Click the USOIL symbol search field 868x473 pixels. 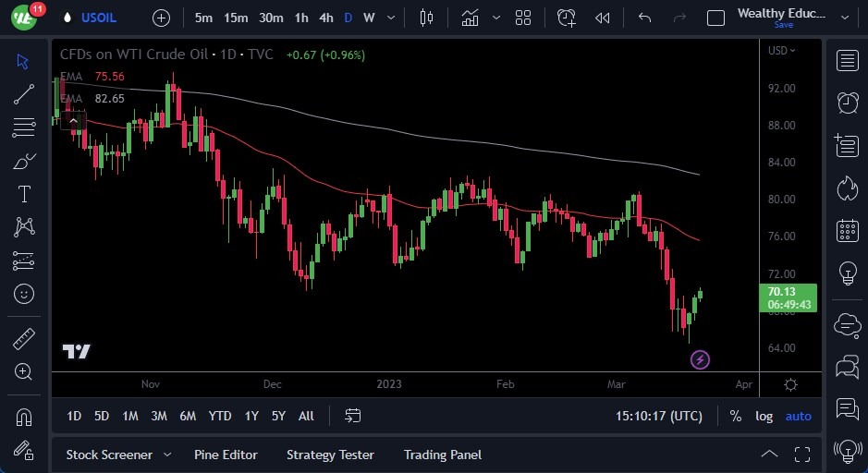tap(100, 18)
